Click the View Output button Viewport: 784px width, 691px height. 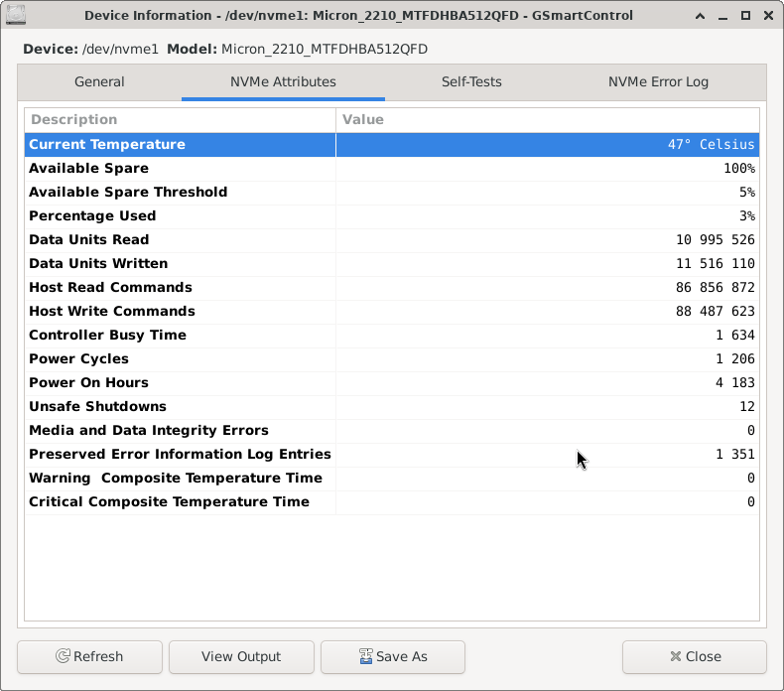[241, 656]
